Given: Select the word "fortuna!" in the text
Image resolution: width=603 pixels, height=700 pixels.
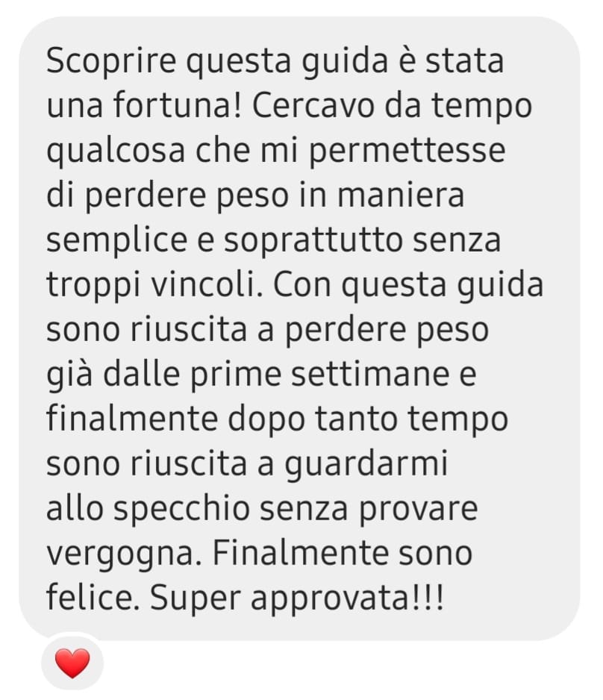Looking at the screenshot, I should coord(178,105).
